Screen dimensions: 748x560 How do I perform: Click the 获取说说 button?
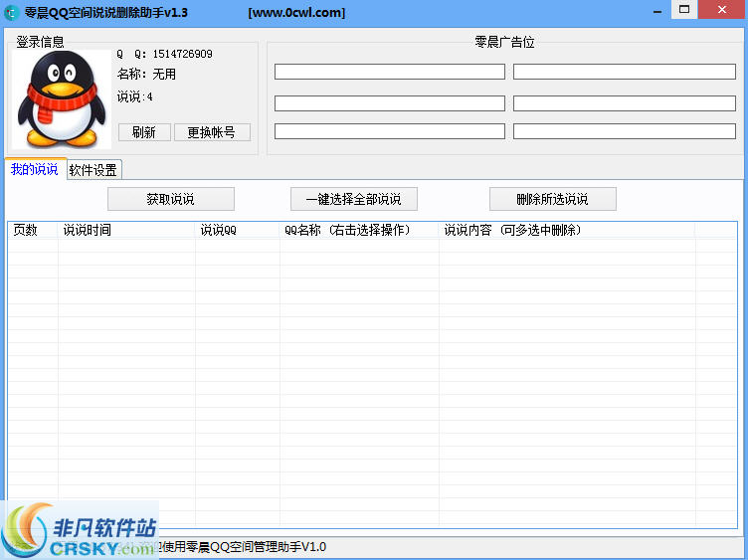[x=171, y=199]
